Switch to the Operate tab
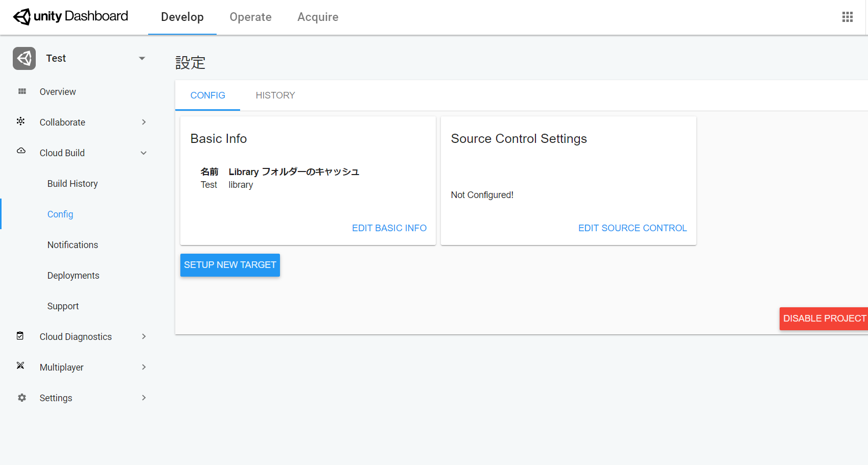Viewport: 868px width, 465px height. click(x=250, y=17)
